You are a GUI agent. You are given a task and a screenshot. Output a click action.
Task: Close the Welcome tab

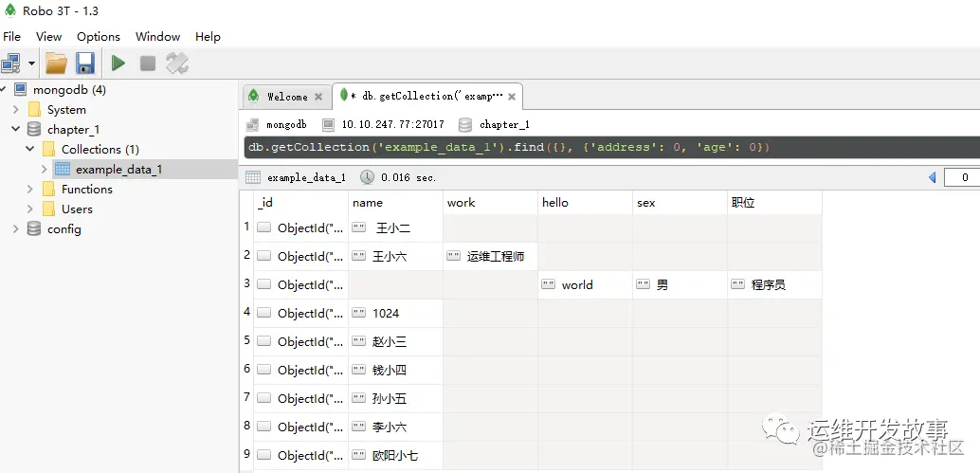point(318,97)
